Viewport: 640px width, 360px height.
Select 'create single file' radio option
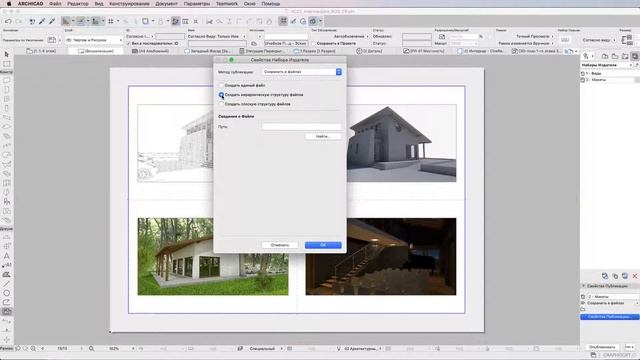221,85
